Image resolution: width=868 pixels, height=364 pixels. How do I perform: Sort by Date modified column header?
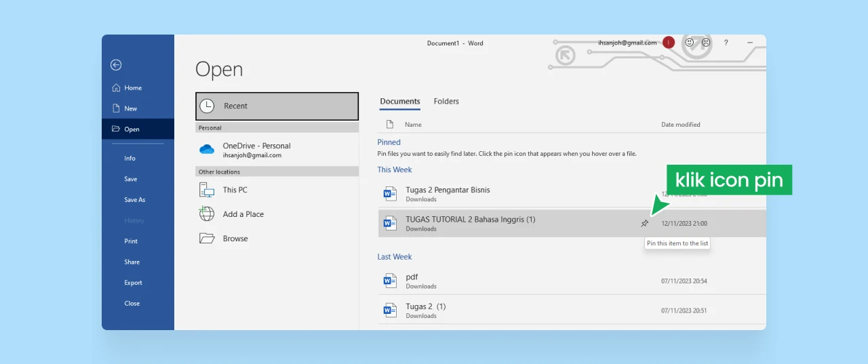click(x=681, y=125)
